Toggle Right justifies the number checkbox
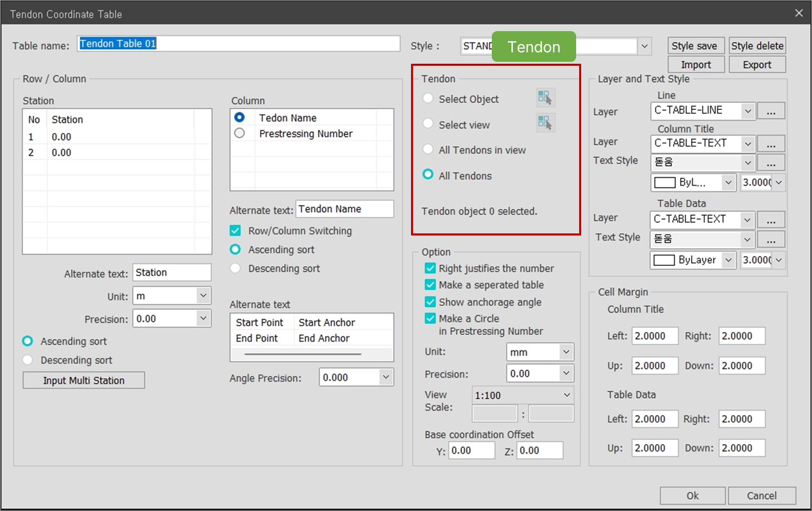The width and height of the screenshot is (812, 511). [x=430, y=268]
